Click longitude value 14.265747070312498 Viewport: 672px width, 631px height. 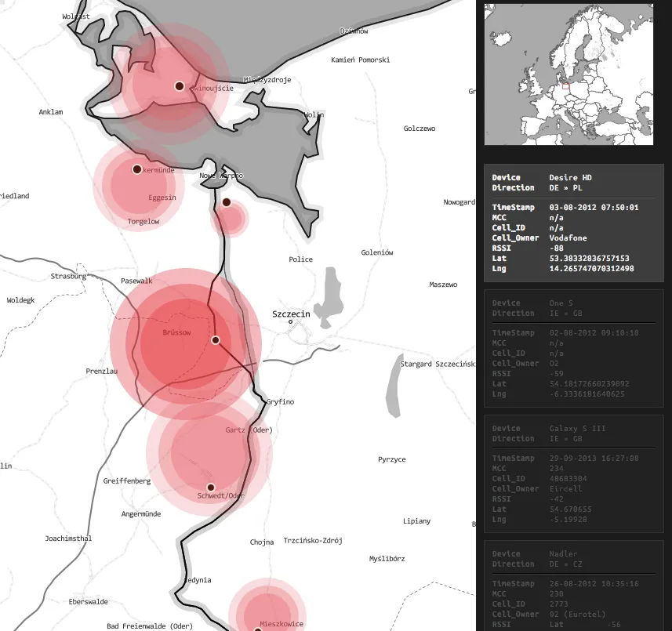tap(591, 269)
